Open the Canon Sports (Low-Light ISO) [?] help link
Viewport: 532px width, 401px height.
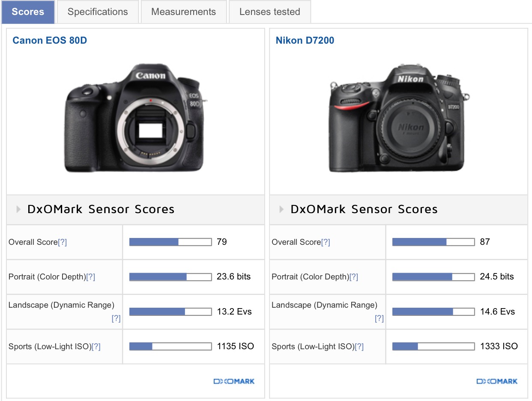tap(96, 347)
